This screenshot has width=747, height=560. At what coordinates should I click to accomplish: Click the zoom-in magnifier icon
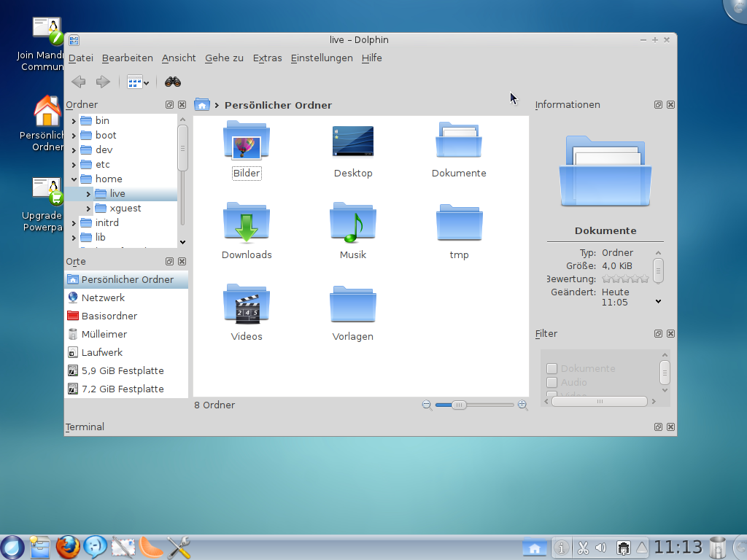522,405
